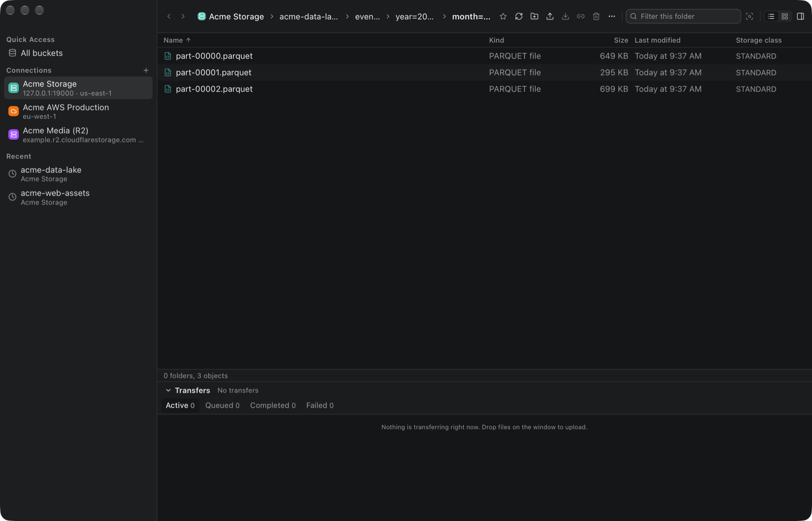The image size is (812, 521).
Task: Click the upload icon in toolbar
Action: pos(550,16)
